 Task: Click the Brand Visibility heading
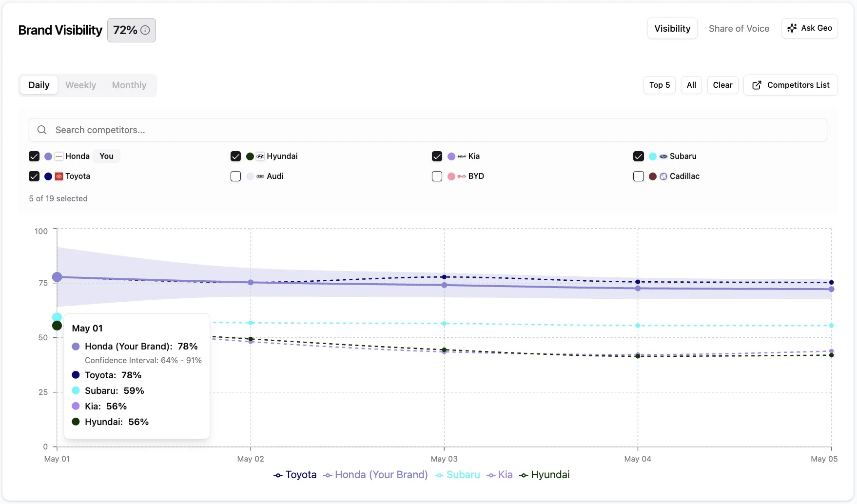point(60,30)
